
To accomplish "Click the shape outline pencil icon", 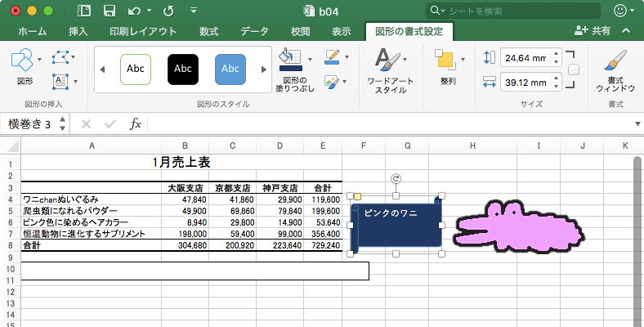I will pos(332,57).
